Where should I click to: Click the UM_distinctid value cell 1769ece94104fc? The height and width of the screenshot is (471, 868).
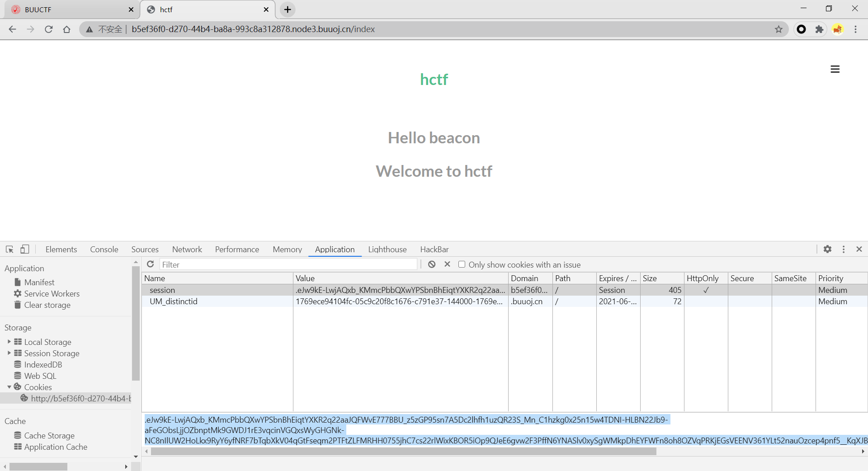[401, 301]
